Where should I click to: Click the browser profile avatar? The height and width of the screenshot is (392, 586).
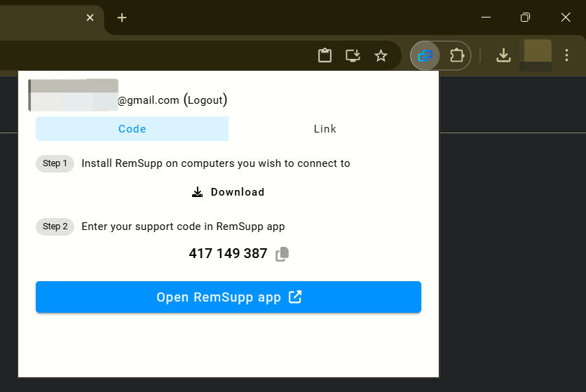536,55
